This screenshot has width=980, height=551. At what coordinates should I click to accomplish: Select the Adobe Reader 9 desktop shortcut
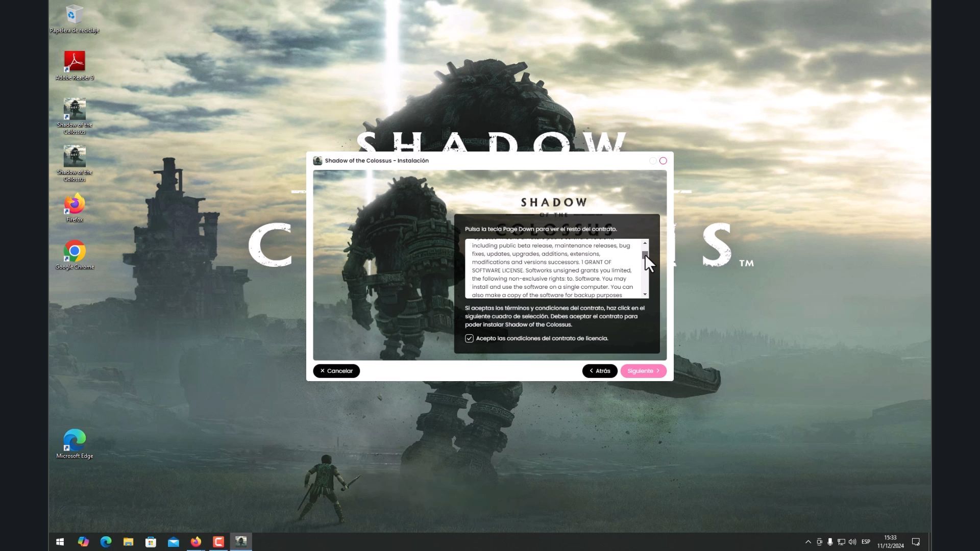click(x=75, y=66)
